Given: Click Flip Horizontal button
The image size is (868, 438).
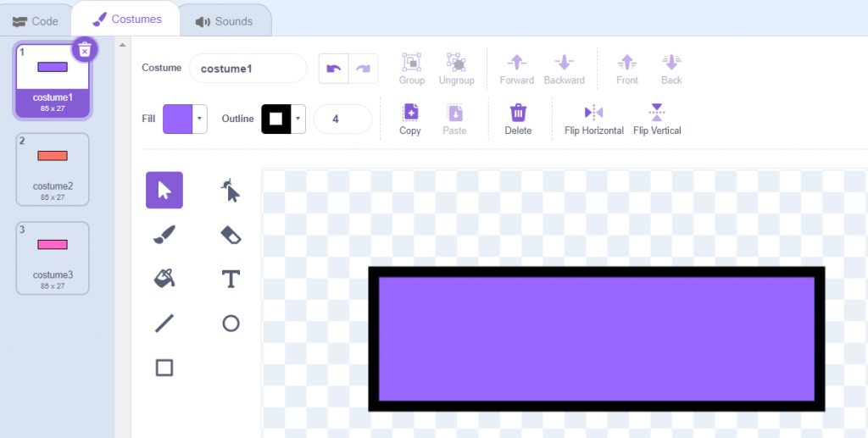Looking at the screenshot, I should pos(593,119).
